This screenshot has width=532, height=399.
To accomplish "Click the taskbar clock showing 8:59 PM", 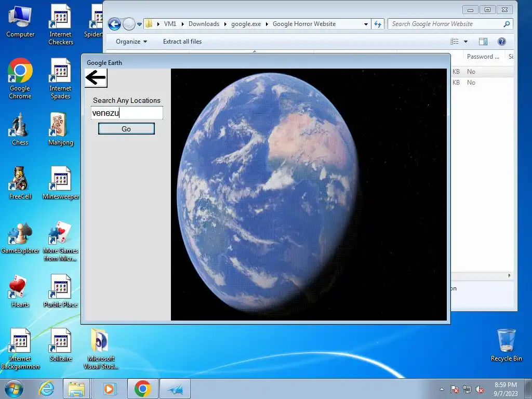I will coord(506,389).
